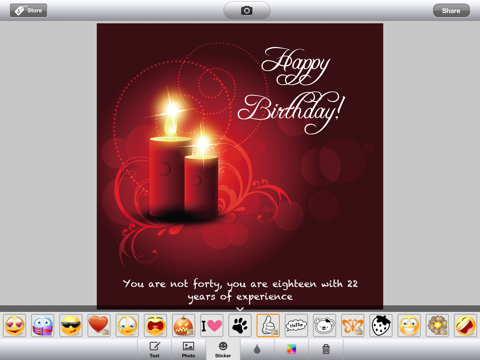Open the rainbow color picker
The image size is (480, 360).
[291, 349]
